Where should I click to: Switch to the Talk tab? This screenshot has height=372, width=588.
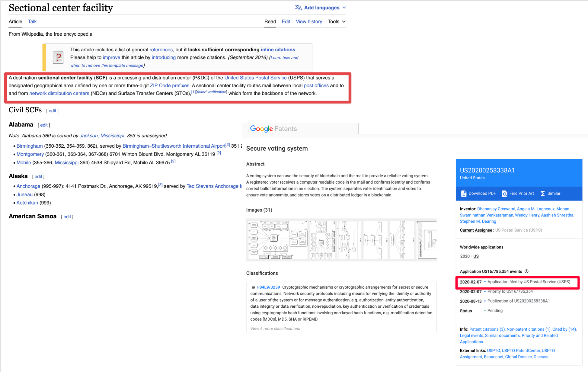32,21
